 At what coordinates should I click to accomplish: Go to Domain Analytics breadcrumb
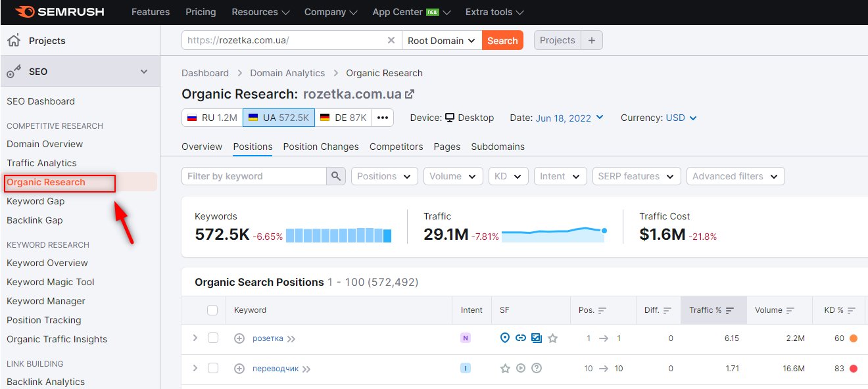click(x=287, y=73)
